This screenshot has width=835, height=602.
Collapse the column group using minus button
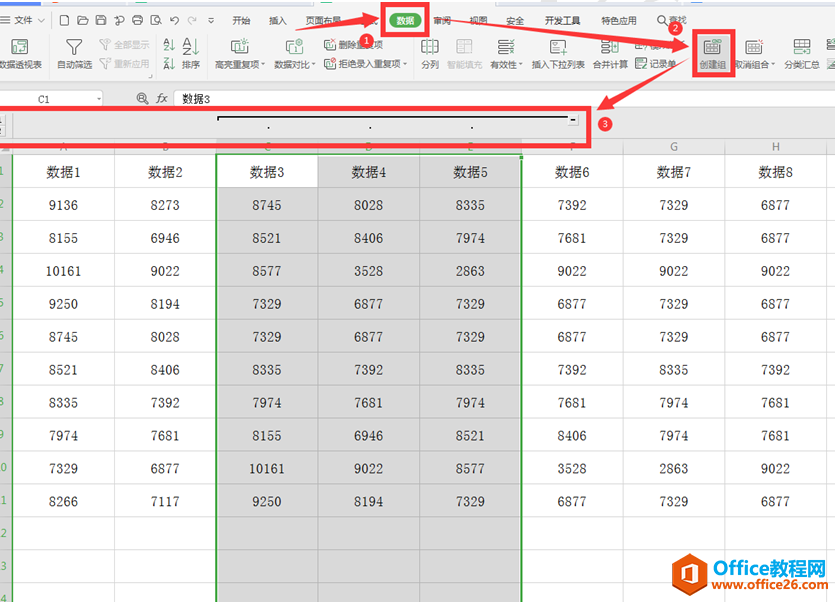pyautogui.click(x=573, y=120)
